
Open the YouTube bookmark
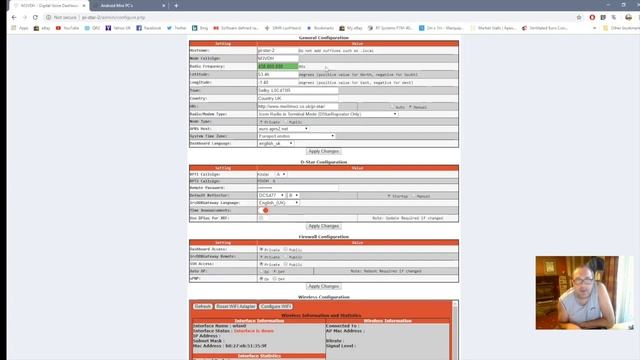(x=67, y=28)
